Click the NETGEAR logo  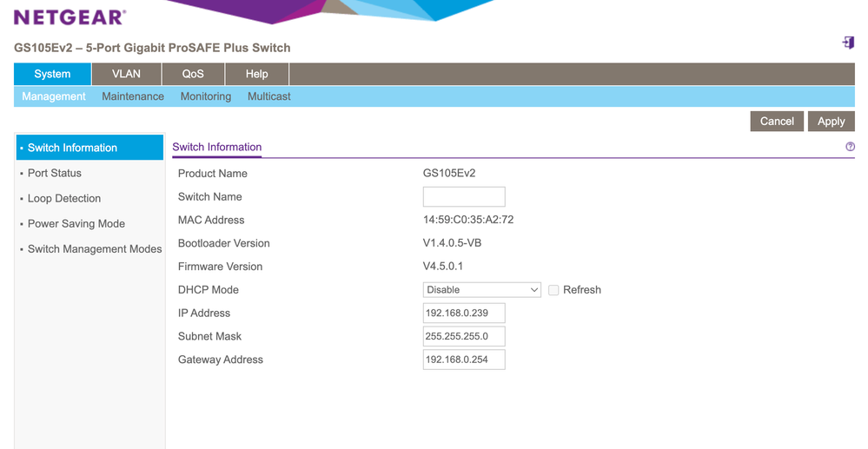tap(70, 17)
